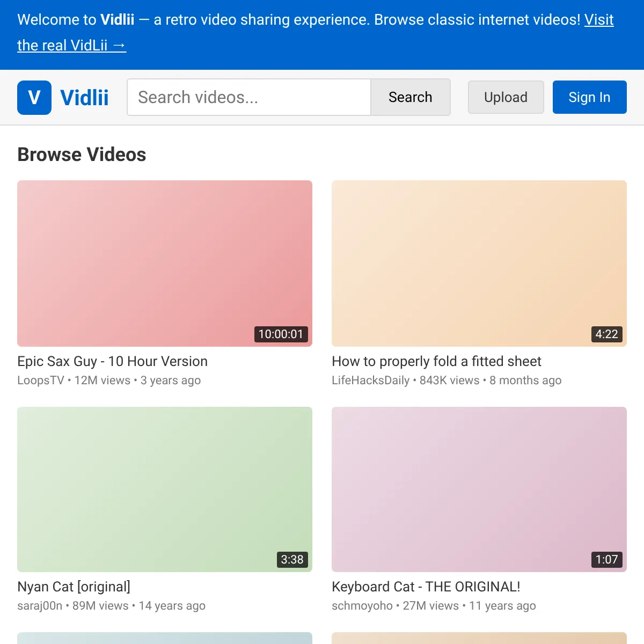Open the Vidlii home text link
This screenshot has height=644, width=644.
pyautogui.click(x=84, y=98)
